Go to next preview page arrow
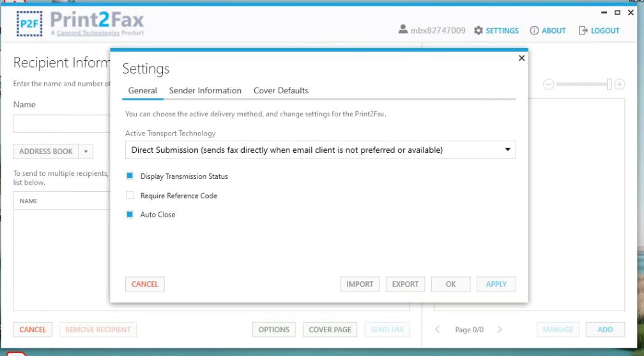 [500, 329]
